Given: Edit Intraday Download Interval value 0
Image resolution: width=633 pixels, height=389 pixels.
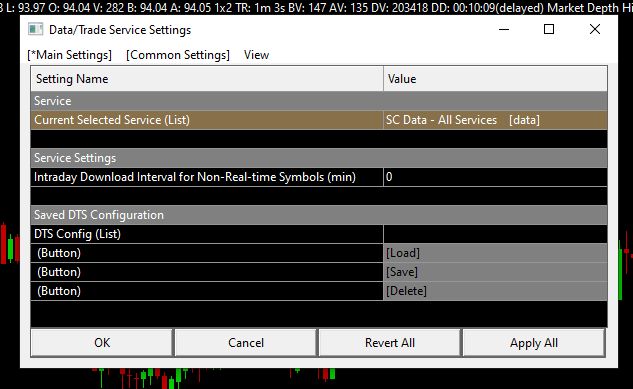Looking at the screenshot, I should [x=495, y=177].
